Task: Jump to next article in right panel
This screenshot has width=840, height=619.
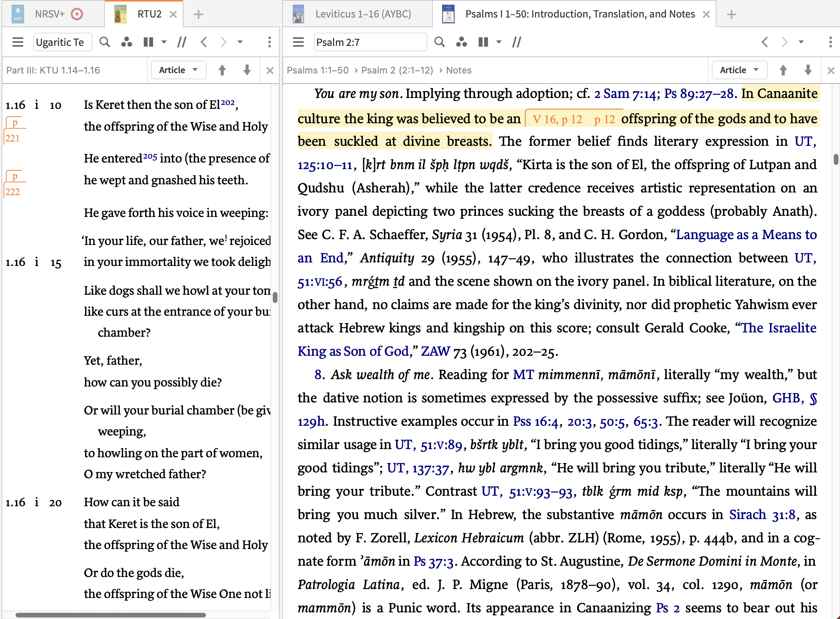Action: click(x=808, y=70)
